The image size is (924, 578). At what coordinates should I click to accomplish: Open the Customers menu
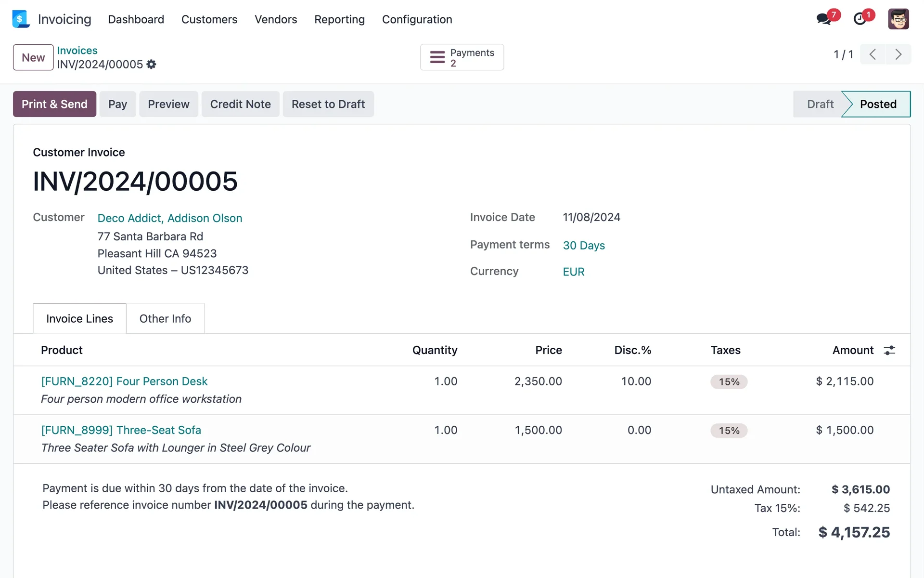[x=209, y=19]
